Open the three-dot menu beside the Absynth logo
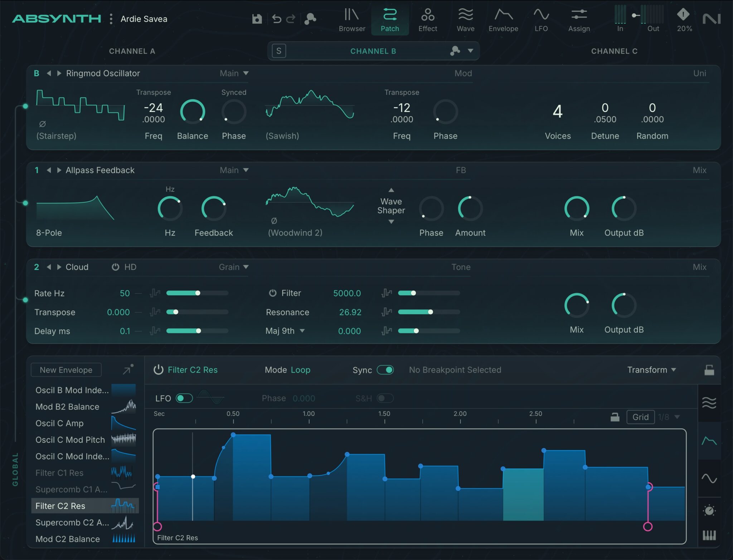Viewport: 733px width, 560px height. (x=111, y=19)
